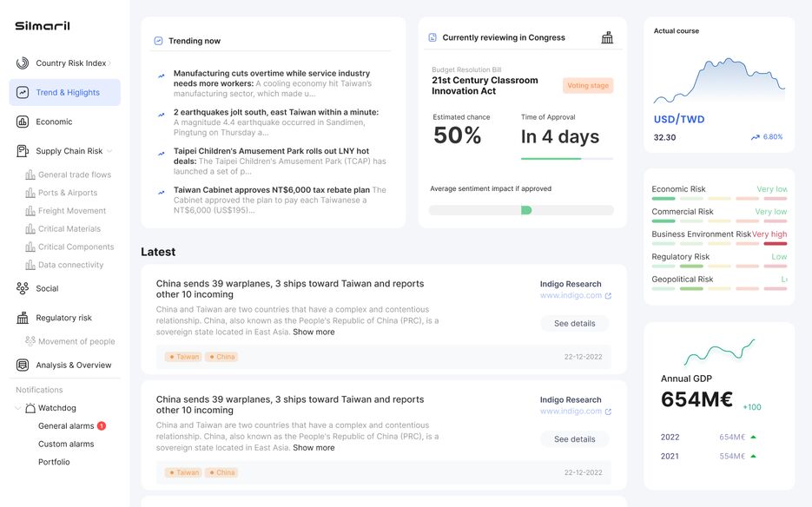Click trend arrow beside Taiwan Cabinet approves

coord(161,192)
